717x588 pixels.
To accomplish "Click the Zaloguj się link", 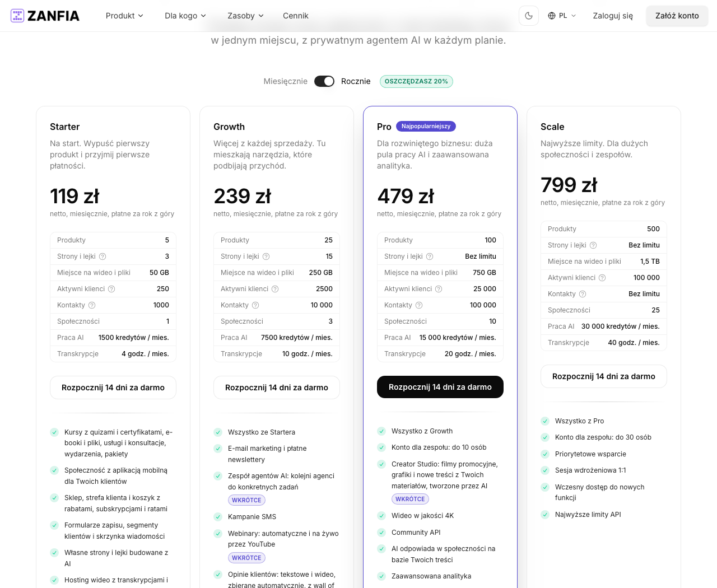I will click(613, 16).
